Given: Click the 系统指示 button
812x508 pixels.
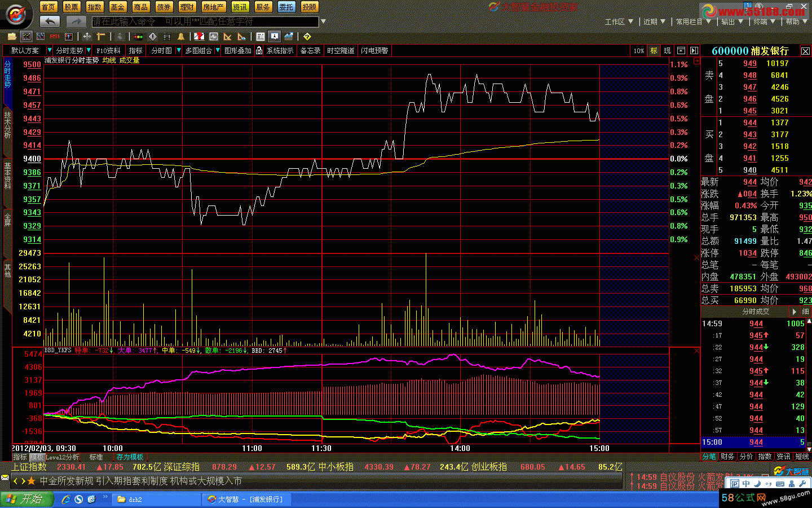Looking at the screenshot, I should click(x=280, y=50).
